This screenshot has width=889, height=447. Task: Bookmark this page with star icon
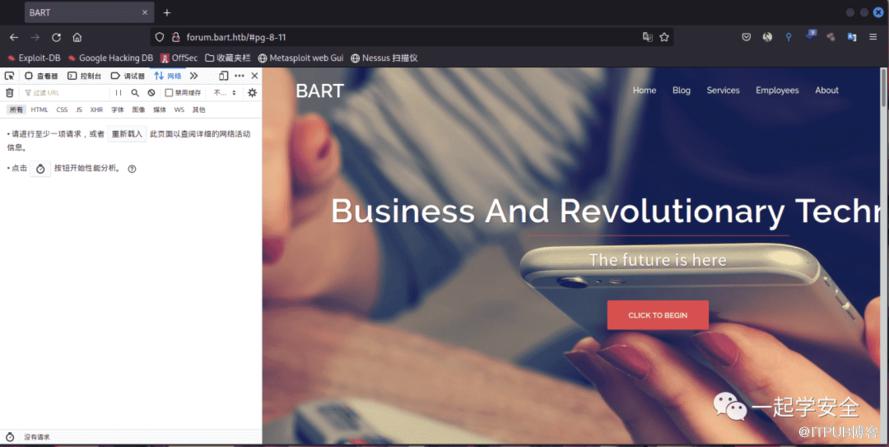(x=664, y=37)
